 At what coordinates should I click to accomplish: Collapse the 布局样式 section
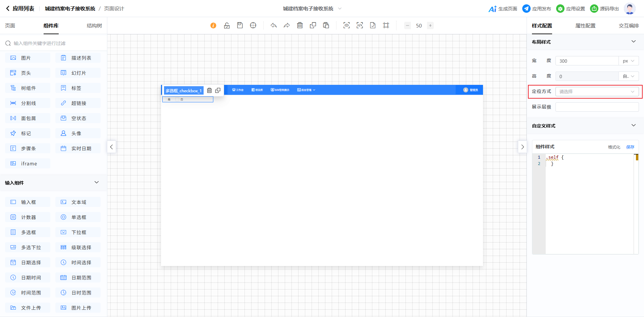tap(633, 42)
